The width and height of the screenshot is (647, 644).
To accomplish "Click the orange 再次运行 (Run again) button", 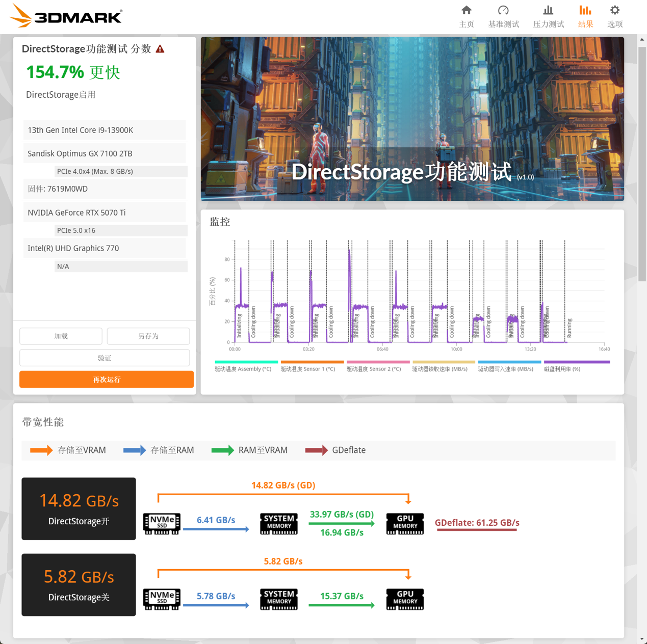I will 107,380.
